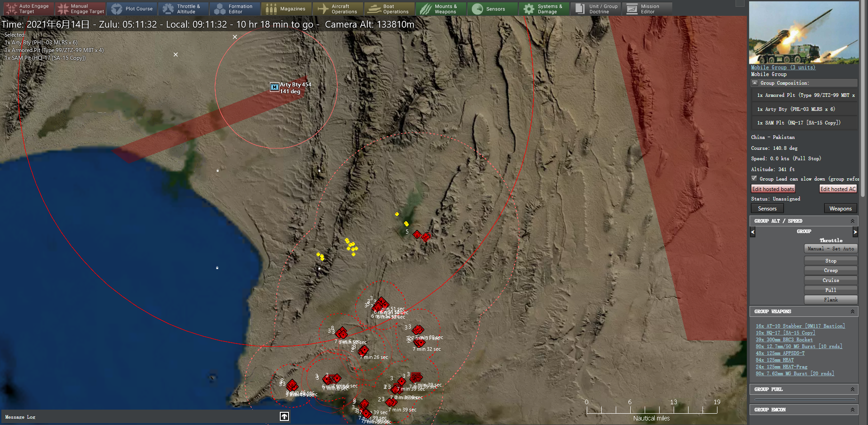Open the 84x 125mm HEAT weapon link
The height and width of the screenshot is (425, 868).
(774, 360)
